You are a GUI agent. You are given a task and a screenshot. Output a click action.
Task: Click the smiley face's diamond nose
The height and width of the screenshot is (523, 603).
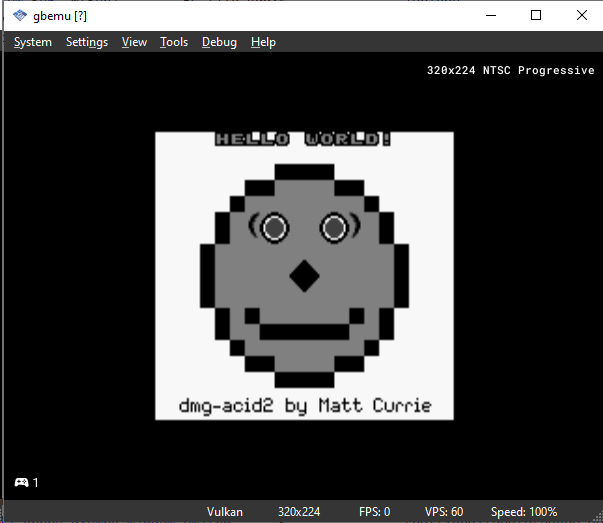coord(305,276)
